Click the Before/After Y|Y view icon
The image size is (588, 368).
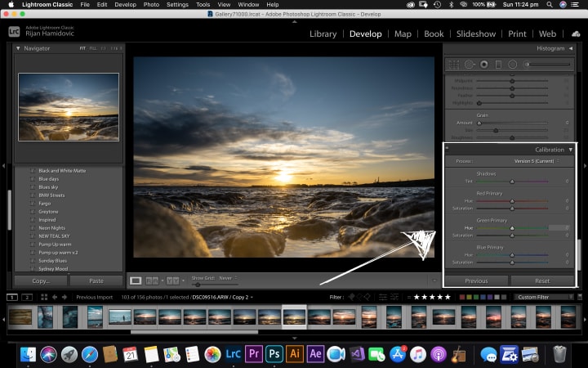coord(172,280)
